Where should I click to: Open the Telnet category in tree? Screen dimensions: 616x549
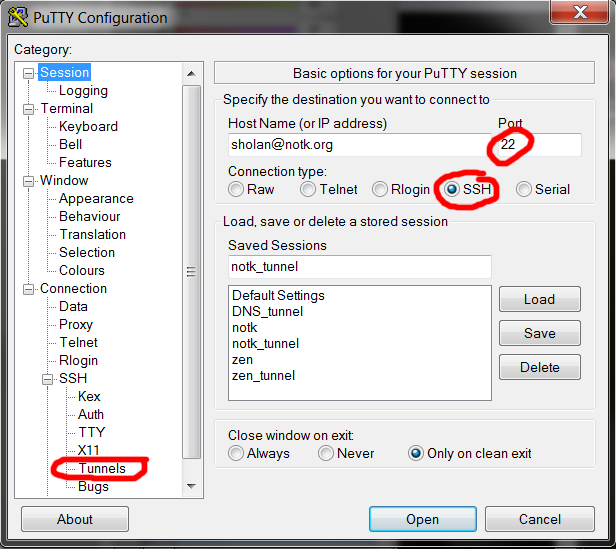79,342
